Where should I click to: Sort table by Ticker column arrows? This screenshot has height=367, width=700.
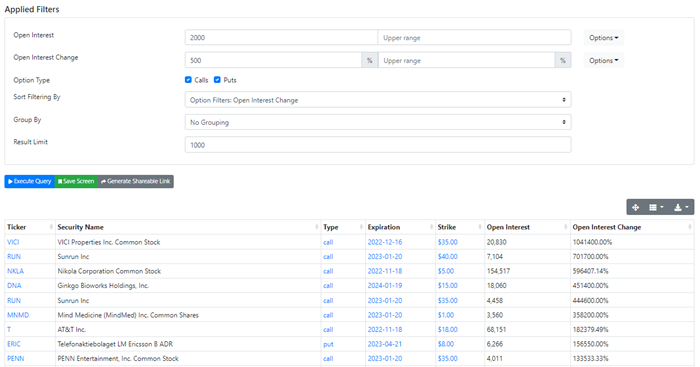tap(51, 227)
